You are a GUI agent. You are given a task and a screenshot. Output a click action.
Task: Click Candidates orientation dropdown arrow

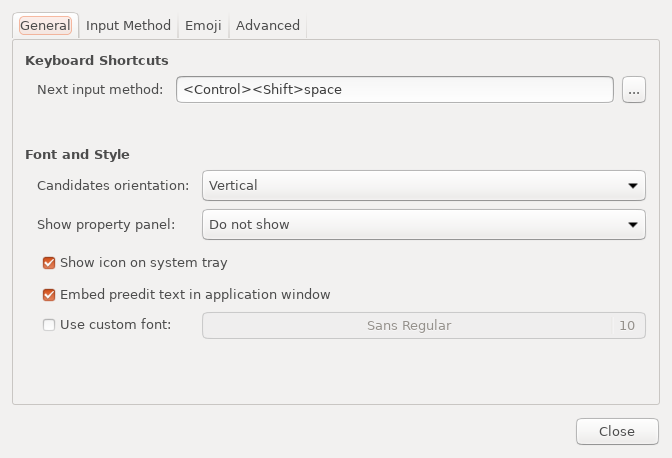(x=633, y=186)
